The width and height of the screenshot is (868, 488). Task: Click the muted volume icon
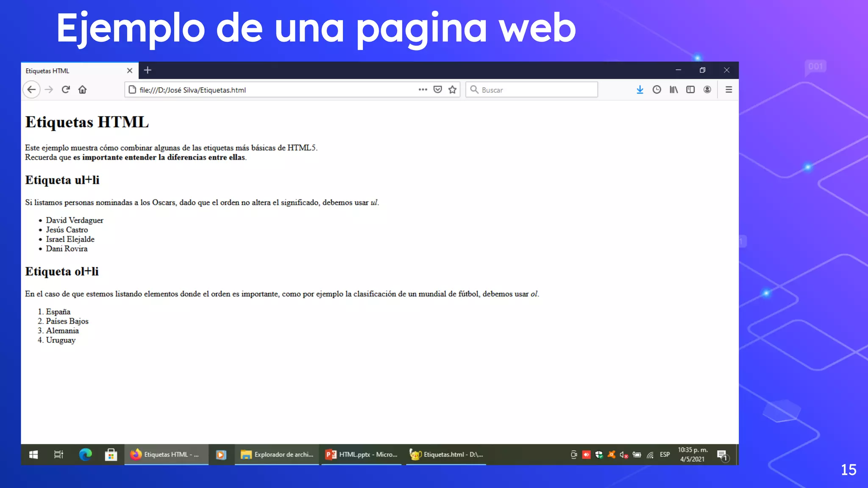(x=624, y=455)
